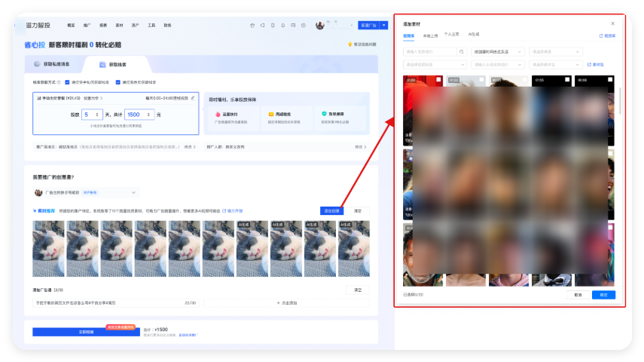Viewport: 644px width, 362px height.
Task: Click the search magnifier icon in material dialog
Action: [462, 52]
